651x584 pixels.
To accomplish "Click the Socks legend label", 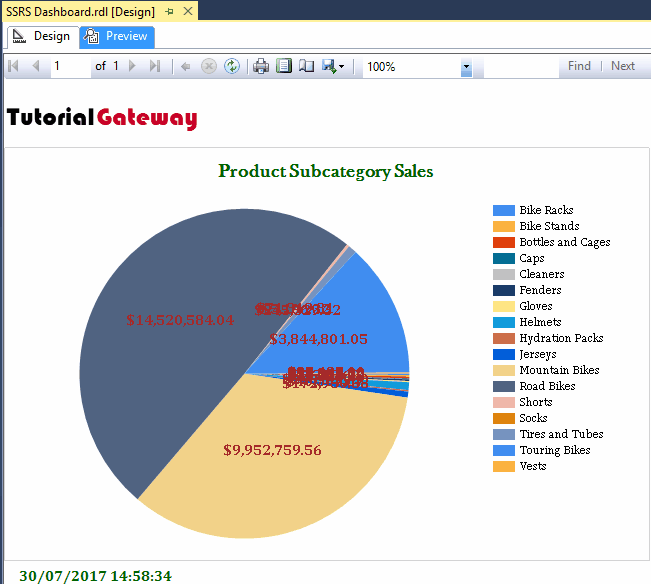I will 533,418.
